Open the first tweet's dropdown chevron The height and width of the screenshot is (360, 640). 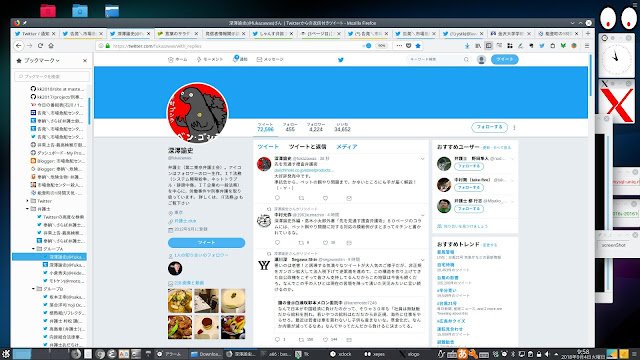click(422, 159)
